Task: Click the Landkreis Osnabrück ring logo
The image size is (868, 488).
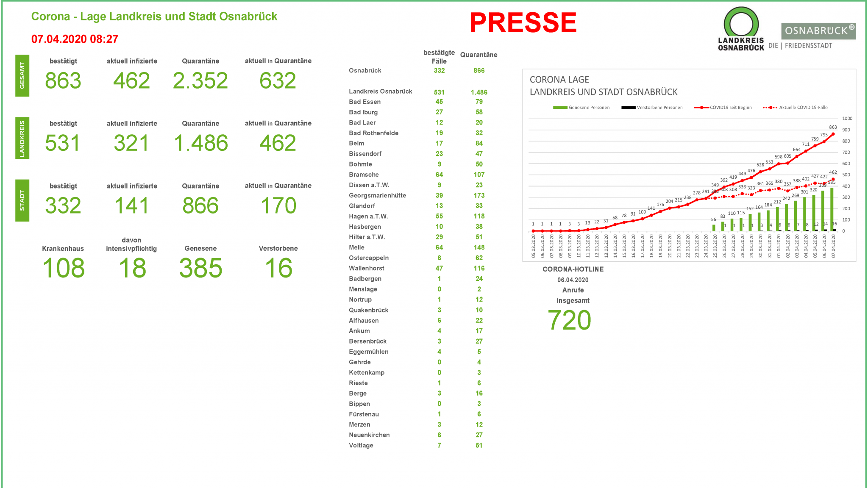Action: click(741, 25)
